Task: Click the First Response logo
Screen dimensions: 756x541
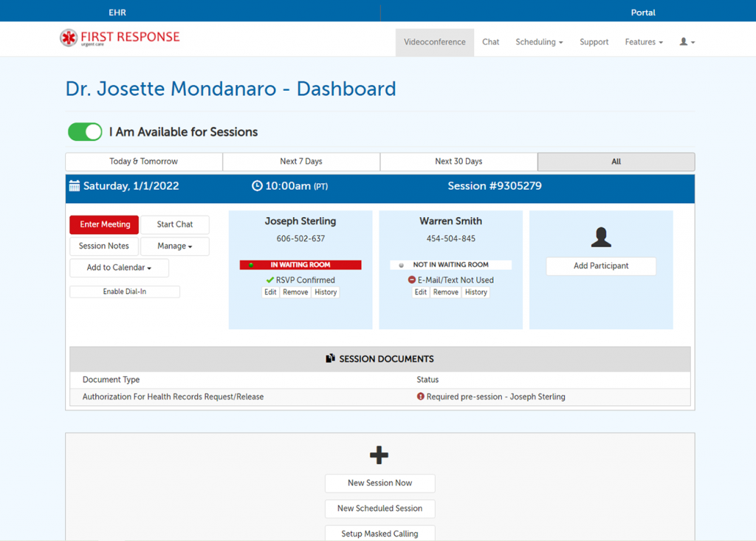Action: coord(120,38)
